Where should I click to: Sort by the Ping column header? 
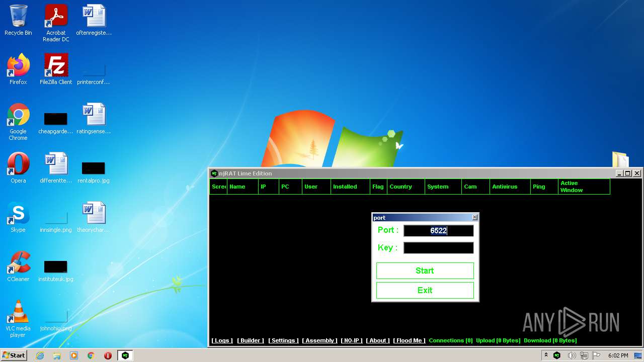click(544, 187)
